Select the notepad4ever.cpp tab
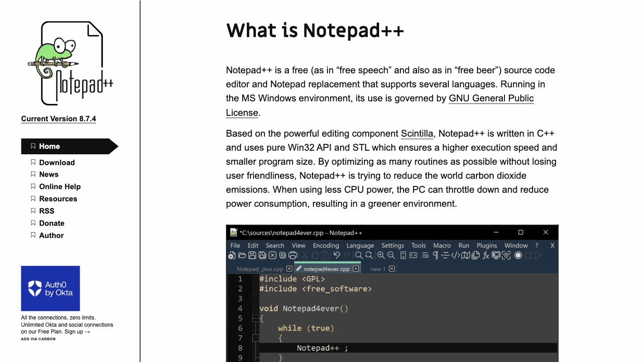644x362 pixels. pyautogui.click(x=327, y=269)
